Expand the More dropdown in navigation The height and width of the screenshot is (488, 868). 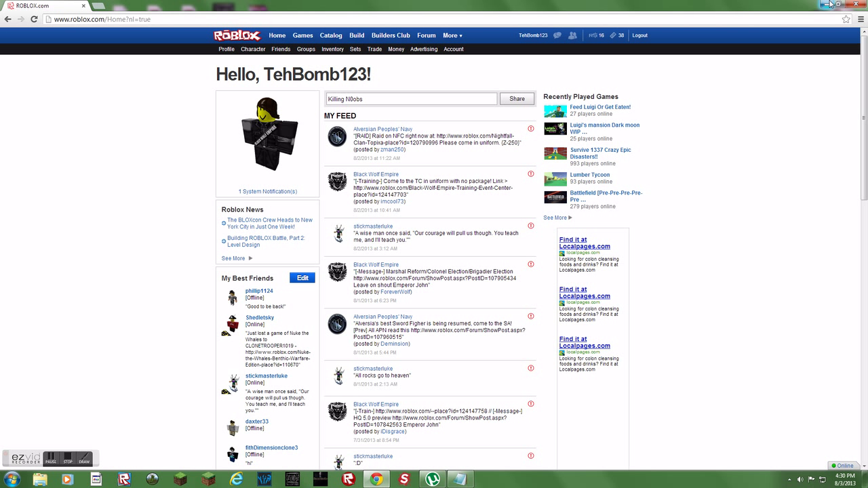452,35
